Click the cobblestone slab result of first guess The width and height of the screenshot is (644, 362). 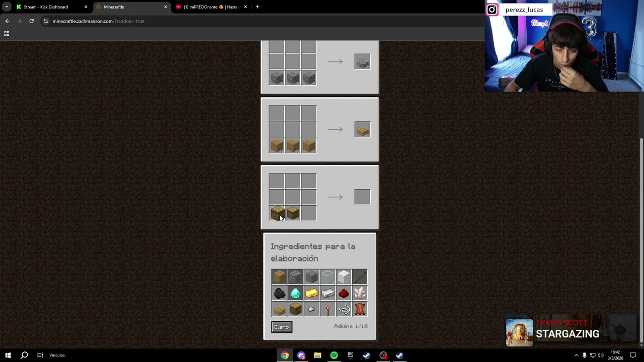pos(362,62)
